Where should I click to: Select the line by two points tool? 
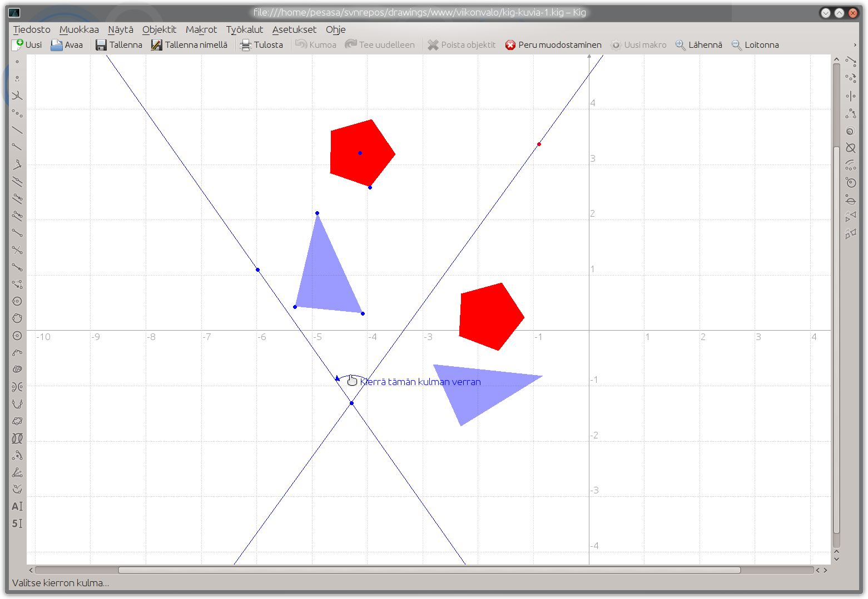pyautogui.click(x=17, y=131)
